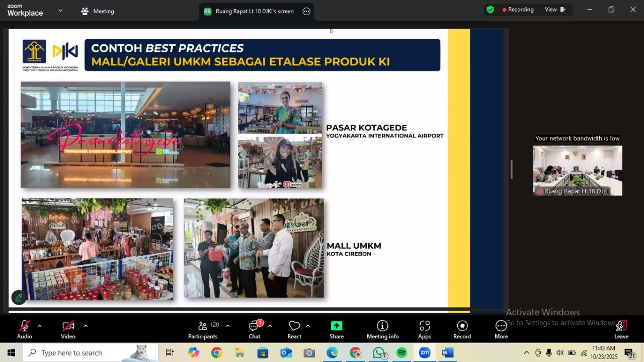The height and width of the screenshot is (362, 644).
Task: Switch to the Meeting tab
Action: (x=98, y=11)
